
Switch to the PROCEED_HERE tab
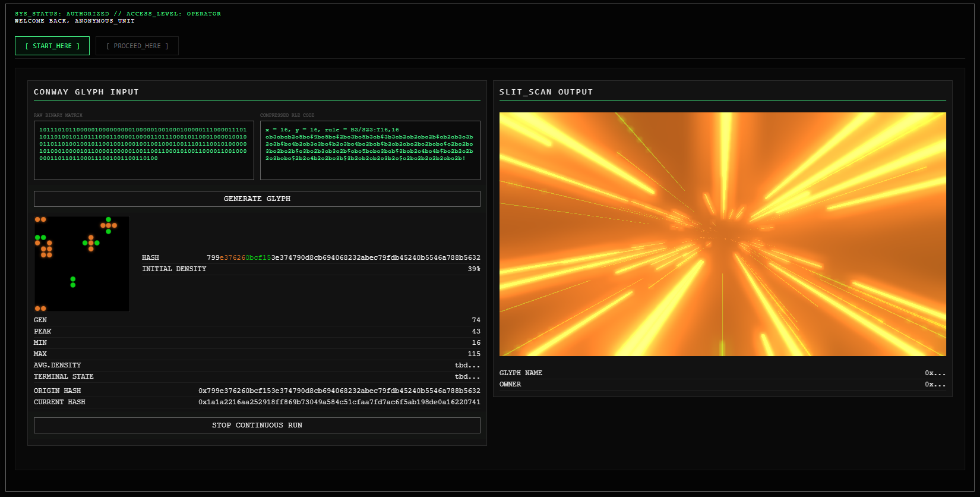tap(137, 46)
